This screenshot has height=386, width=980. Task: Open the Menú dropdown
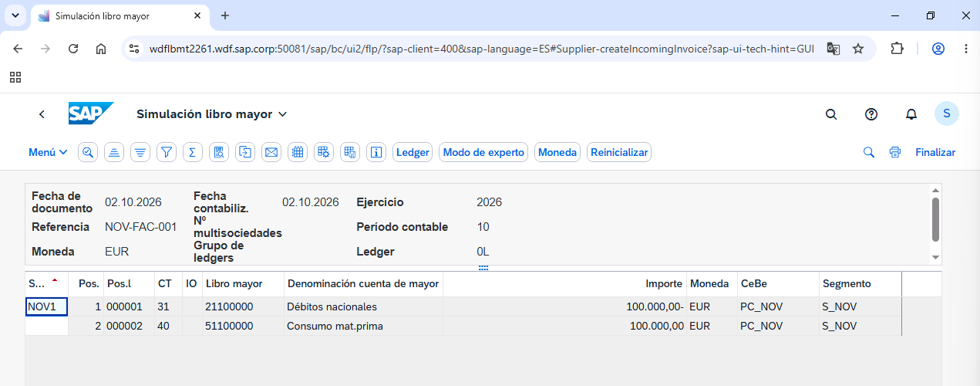click(x=48, y=152)
